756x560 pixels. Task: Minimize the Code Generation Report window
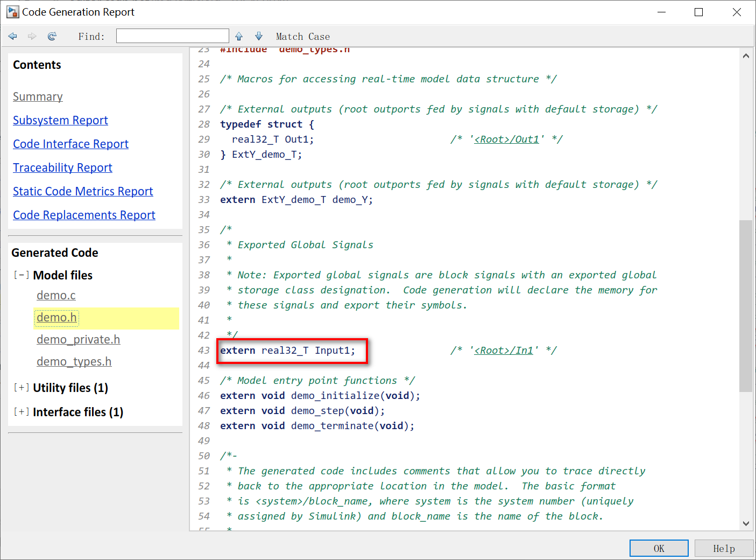click(x=661, y=12)
